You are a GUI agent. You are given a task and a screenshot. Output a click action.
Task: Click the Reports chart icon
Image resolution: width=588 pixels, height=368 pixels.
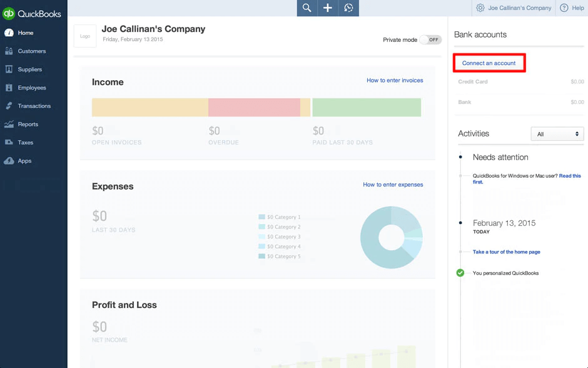[x=9, y=124]
